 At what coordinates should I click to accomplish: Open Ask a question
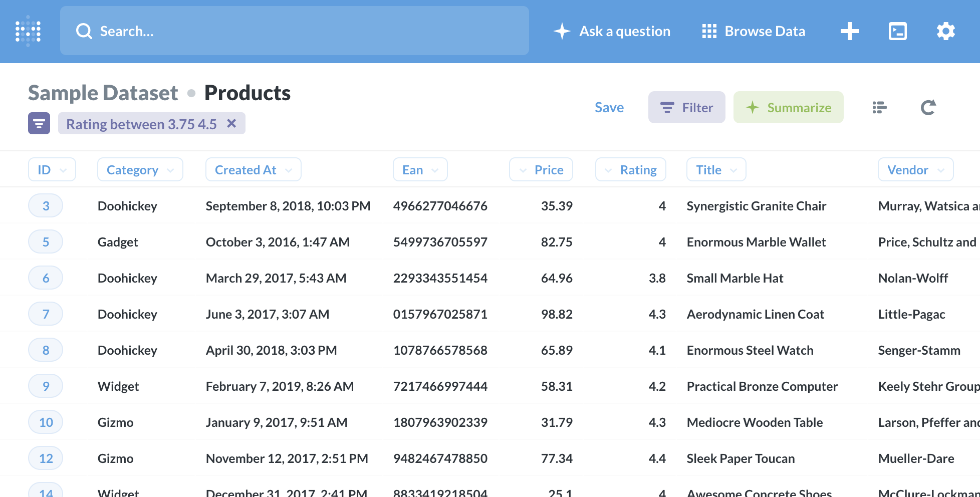(612, 31)
